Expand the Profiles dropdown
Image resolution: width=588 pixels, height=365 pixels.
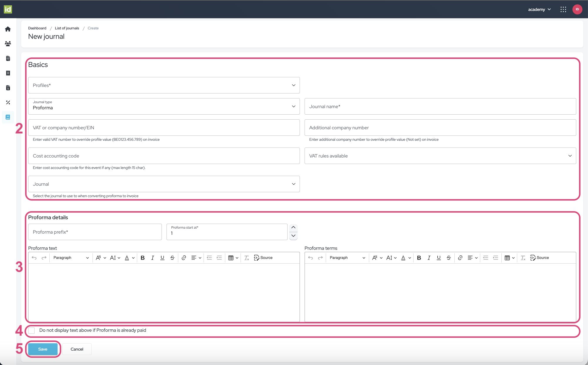[164, 85]
